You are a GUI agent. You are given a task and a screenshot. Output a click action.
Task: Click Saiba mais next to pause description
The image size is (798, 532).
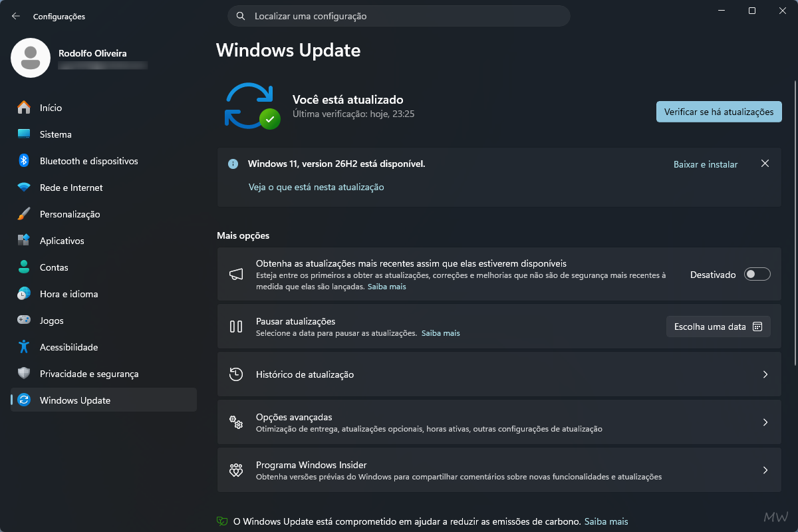pos(441,333)
